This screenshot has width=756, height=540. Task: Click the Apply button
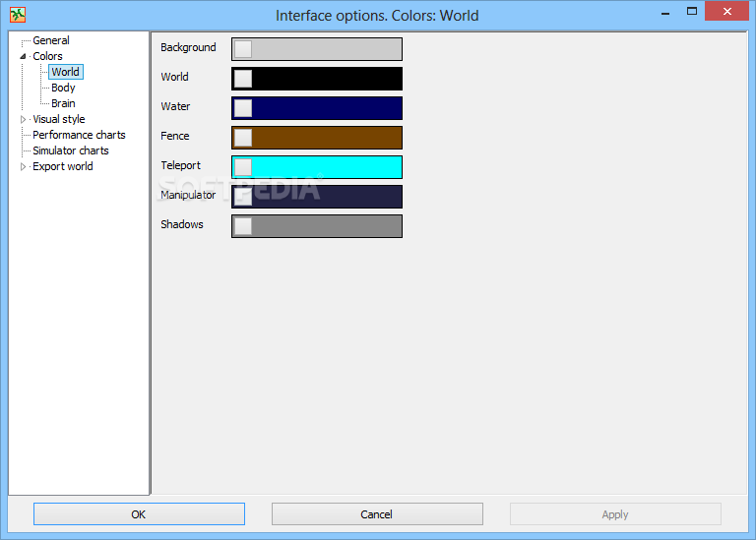pyautogui.click(x=615, y=514)
